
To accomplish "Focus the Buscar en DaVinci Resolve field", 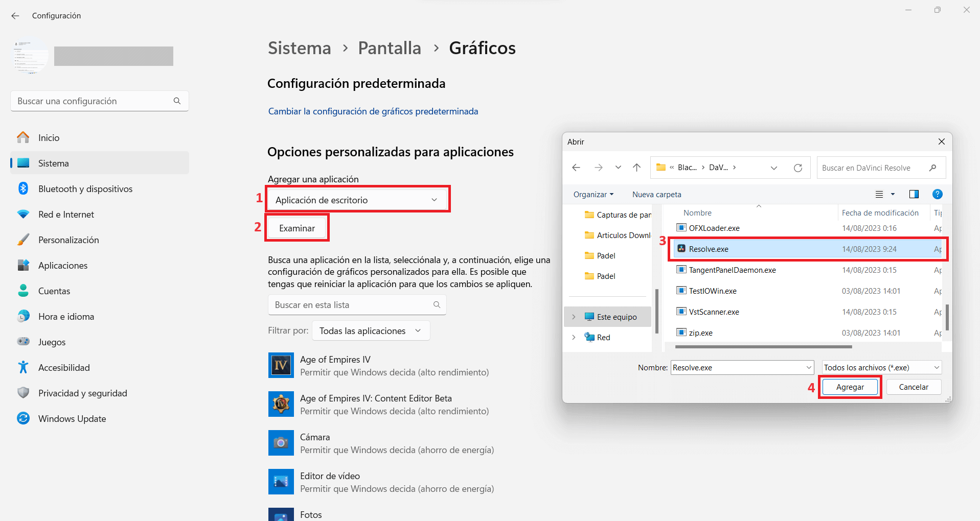I will click(x=881, y=168).
